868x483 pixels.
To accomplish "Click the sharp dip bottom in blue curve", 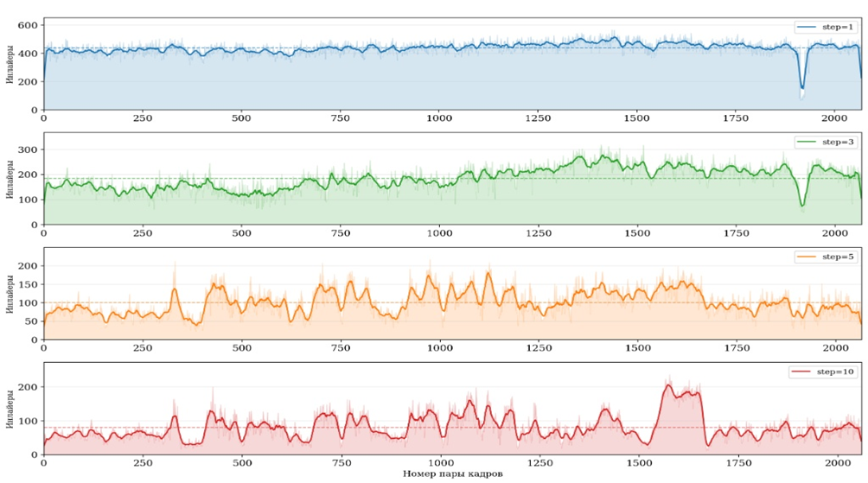I will coord(801,88).
